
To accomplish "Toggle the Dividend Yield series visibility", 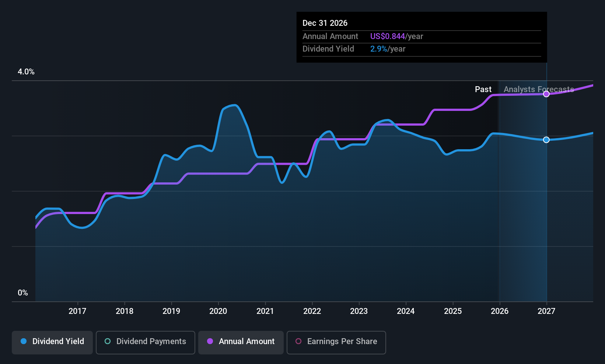I will tap(52, 342).
